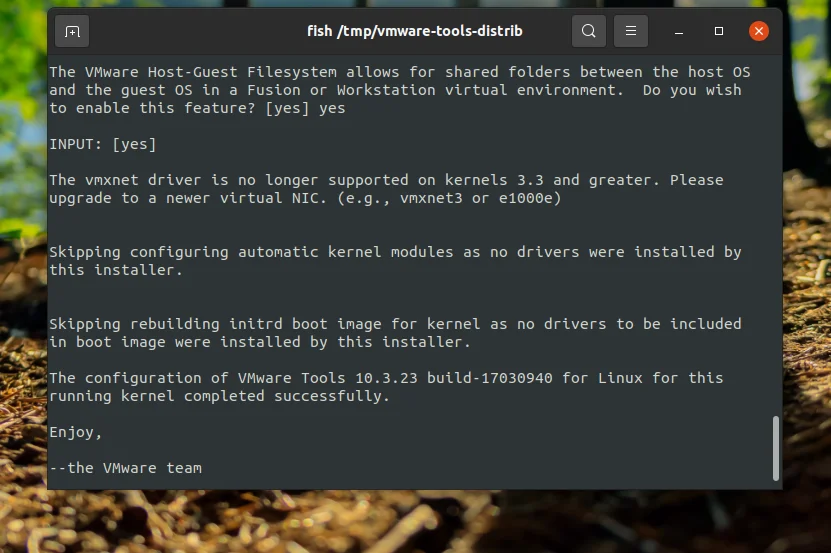Click 'Workstation' in the second line
The height and width of the screenshot is (553, 831).
point(386,90)
